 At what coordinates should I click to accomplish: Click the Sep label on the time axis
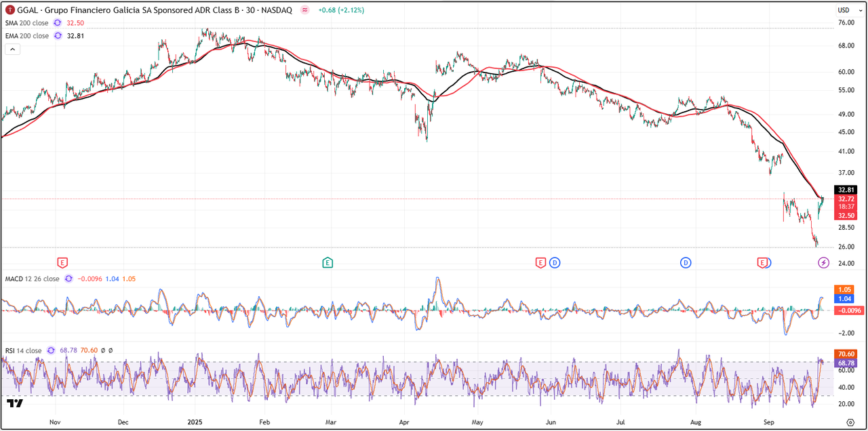click(768, 422)
